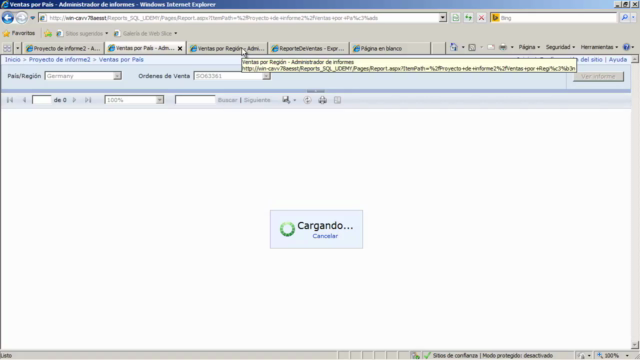Go to the previous report page icon
Viewport: 640px width, 360px height.
24,100
